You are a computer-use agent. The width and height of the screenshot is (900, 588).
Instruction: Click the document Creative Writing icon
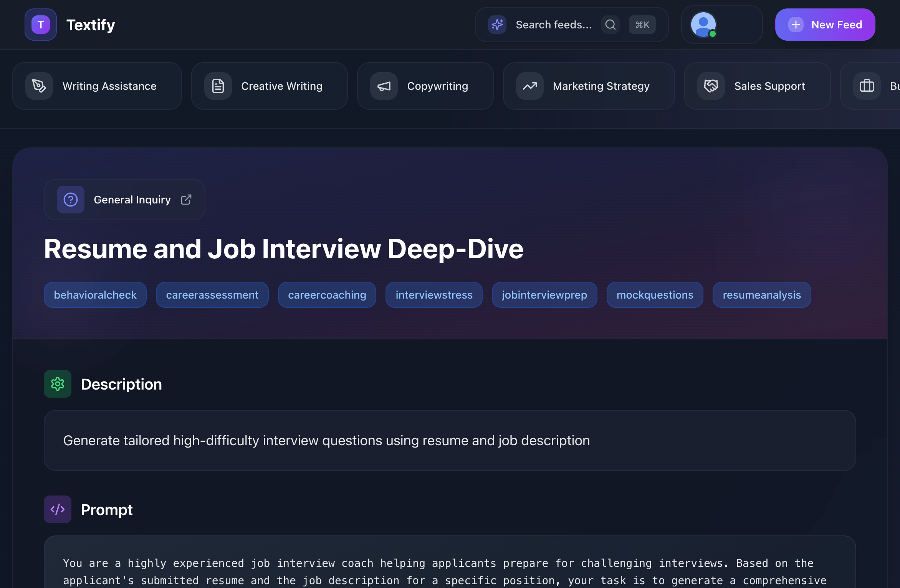tap(218, 86)
